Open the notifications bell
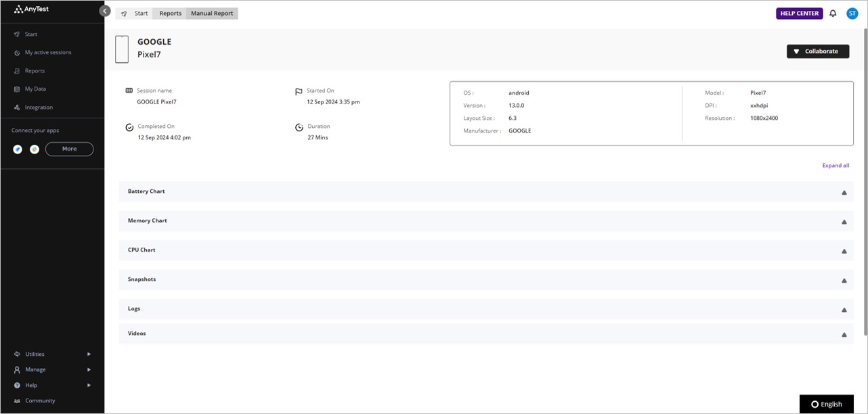 (x=833, y=14)
